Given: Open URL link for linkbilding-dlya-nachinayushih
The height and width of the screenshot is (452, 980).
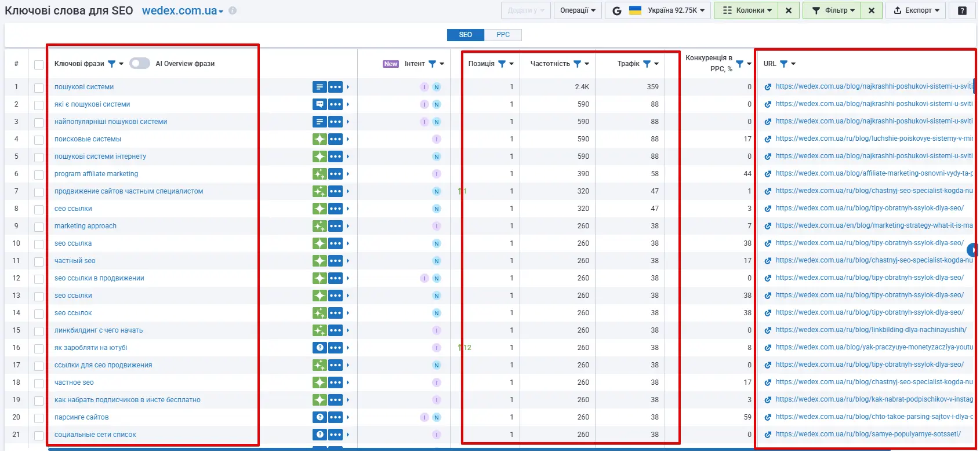Looking at the screenshot, I should (870, 330).
